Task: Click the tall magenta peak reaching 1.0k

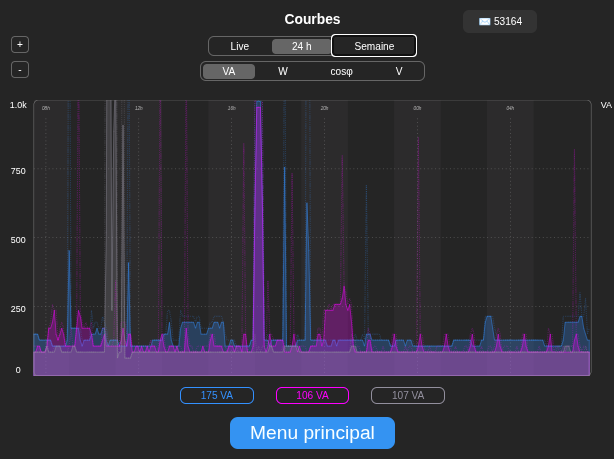Action: click(258, 227)
